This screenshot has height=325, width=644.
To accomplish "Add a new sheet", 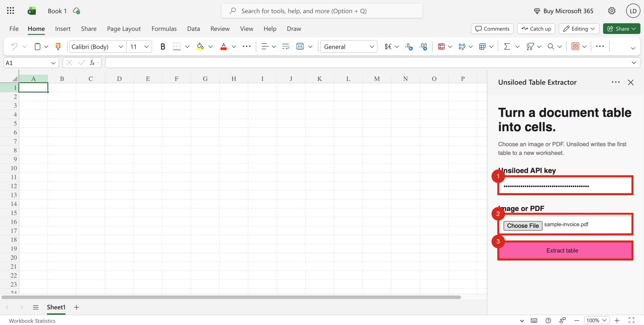I will tap(76, 307).
